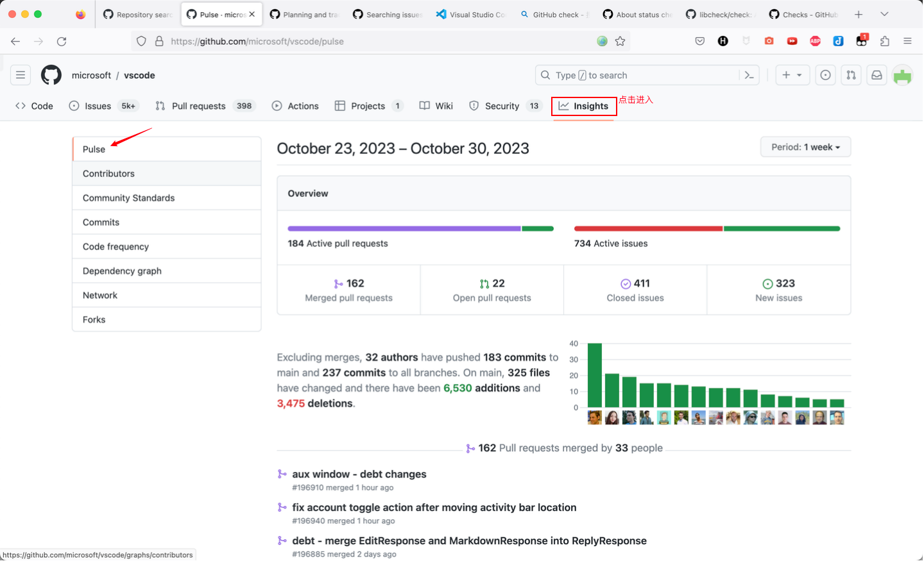924x561 pixels.
Task: Open the Pull requests tab
Action: click(205, 106)
